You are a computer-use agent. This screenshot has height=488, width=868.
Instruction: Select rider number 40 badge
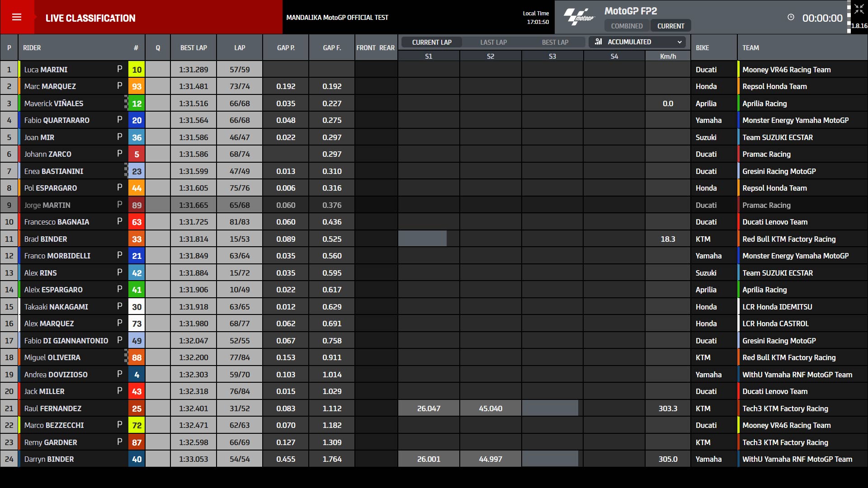click(x=137, y=459)
